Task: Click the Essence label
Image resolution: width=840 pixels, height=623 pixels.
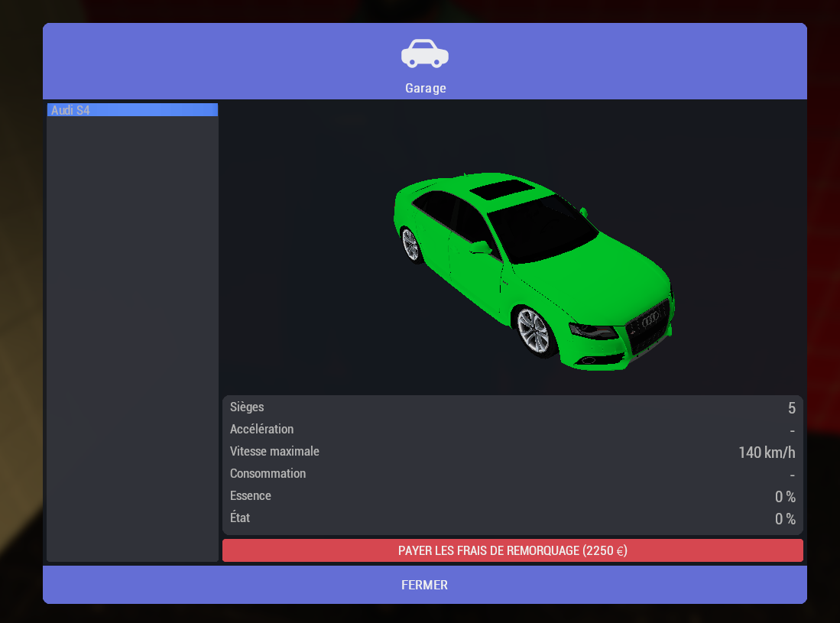Action: coord(251,496)
